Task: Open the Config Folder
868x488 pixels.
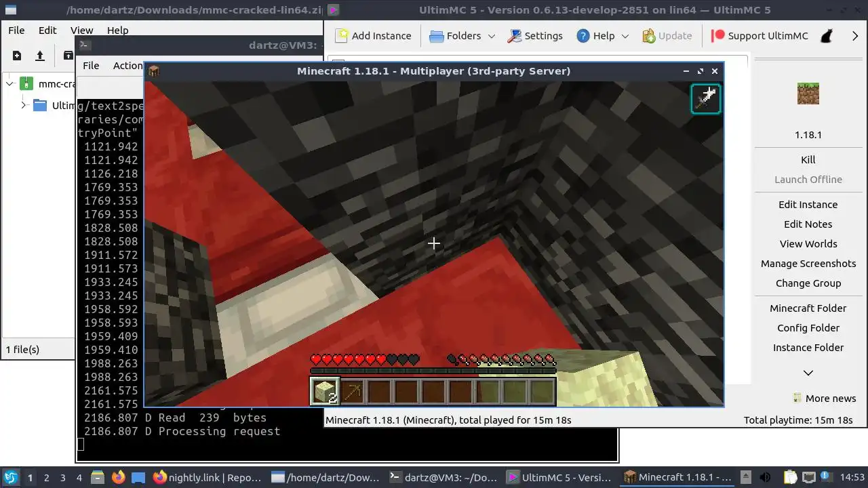Action: [808, 328]
